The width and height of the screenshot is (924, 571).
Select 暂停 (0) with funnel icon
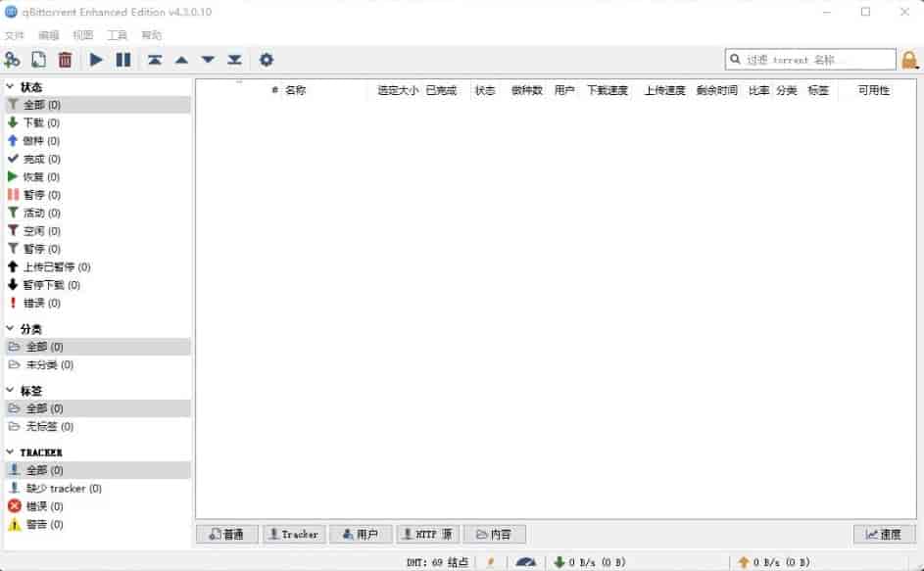tap(98, 249)
